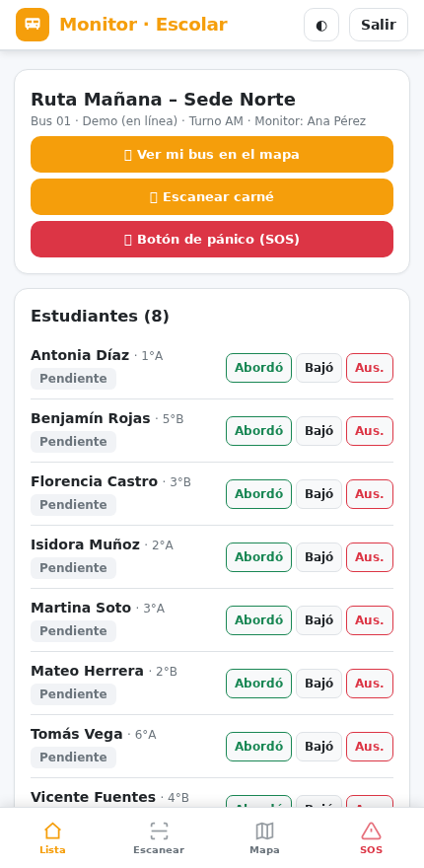Screen dimensions: 424x868
Task: Click the Escanear carné button
Action: coord(212,197)
